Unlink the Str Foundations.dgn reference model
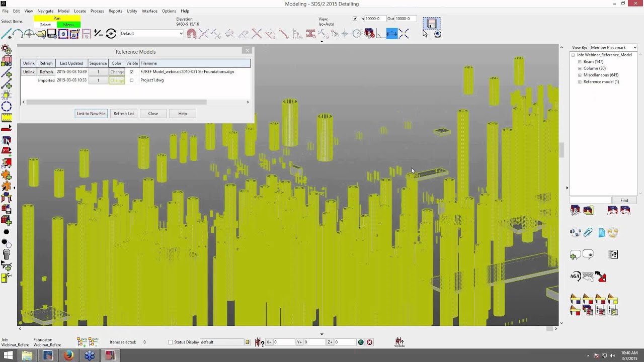 click(29, 72)
